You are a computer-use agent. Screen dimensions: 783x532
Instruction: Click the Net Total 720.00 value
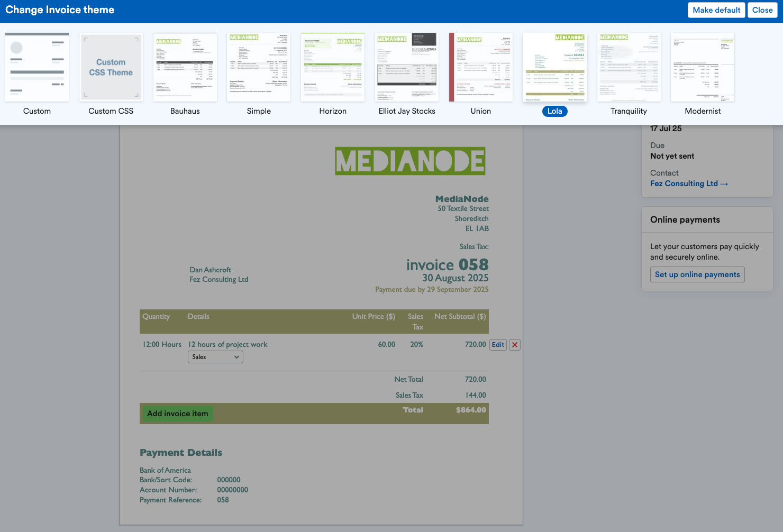coord(476,379)
